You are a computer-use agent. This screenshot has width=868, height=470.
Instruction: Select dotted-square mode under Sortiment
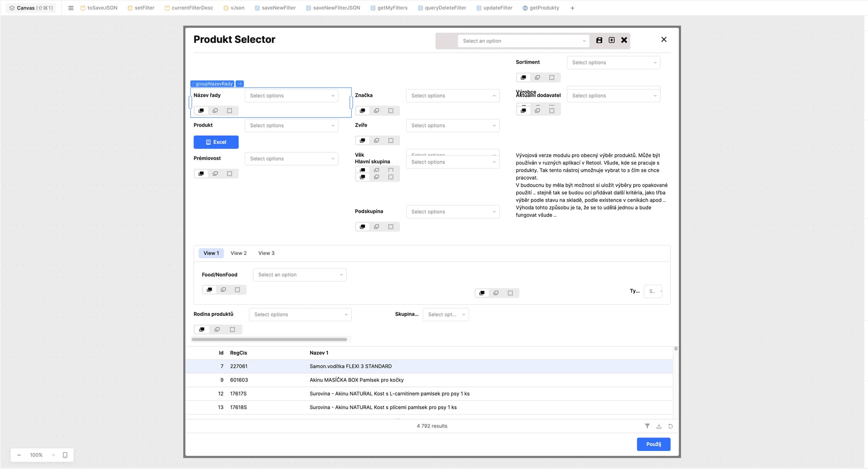click(552, 78)
